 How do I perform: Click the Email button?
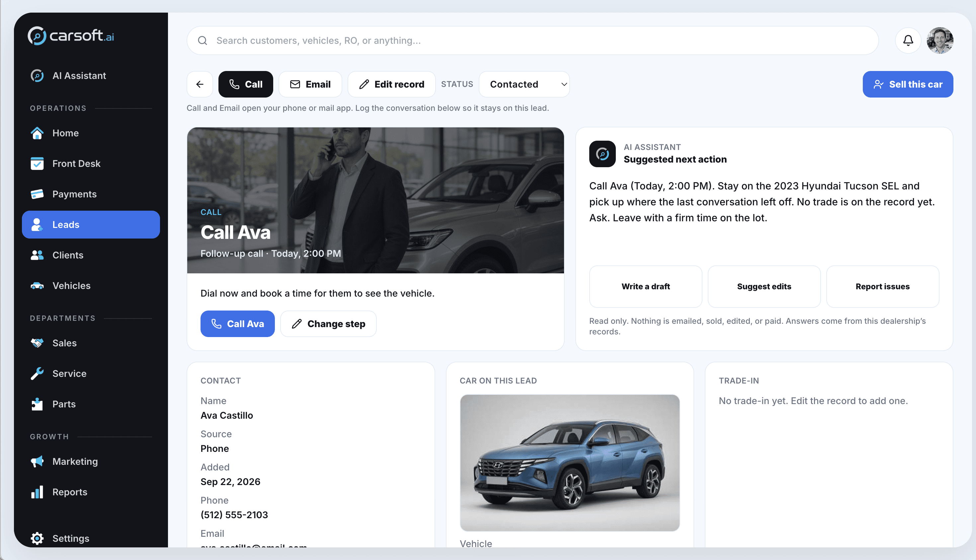pyautogui.click(x=310, y=84)
